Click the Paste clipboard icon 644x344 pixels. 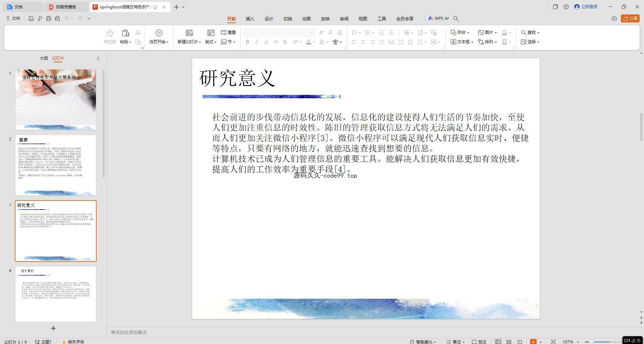(x=125, y=33)
